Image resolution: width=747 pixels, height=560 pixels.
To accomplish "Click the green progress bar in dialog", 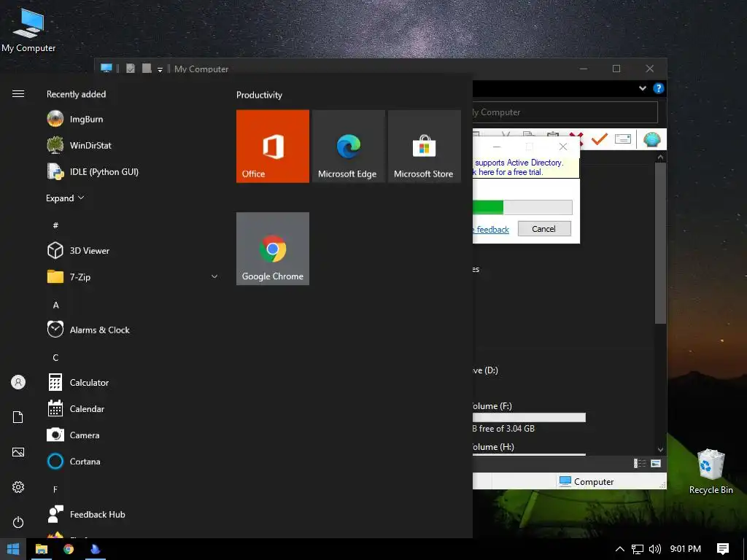I will tap(522, 207).
